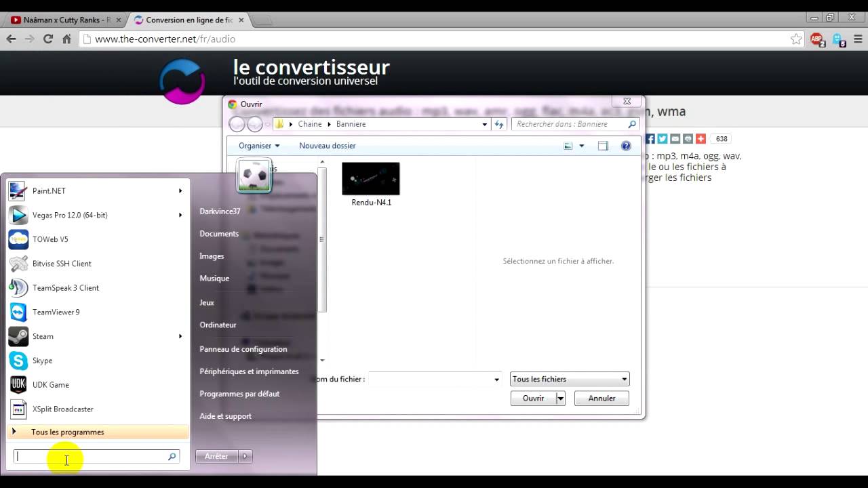Launch Vegas Pro 12.0 (64-bit)
Screen dimensions: 868x488
click(97, 215)
